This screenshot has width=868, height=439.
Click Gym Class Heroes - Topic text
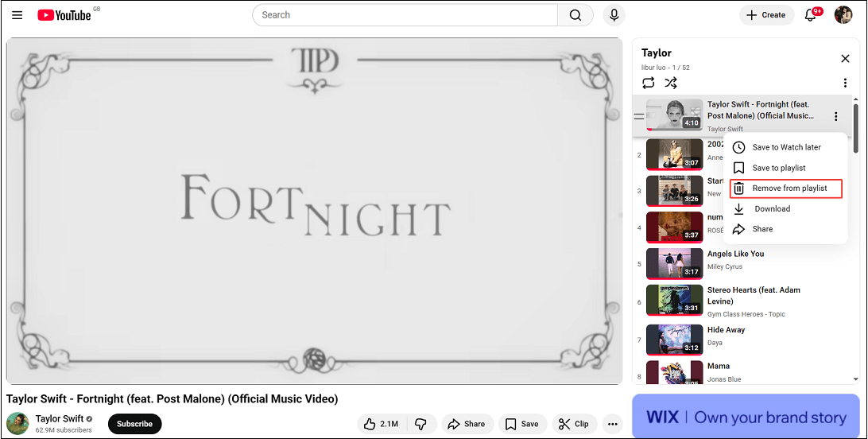point(746,314)
